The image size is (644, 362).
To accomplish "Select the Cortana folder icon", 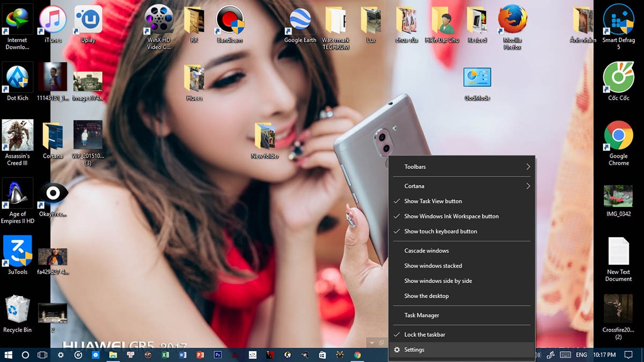I will pyautogui.click(x=53, y=141).
